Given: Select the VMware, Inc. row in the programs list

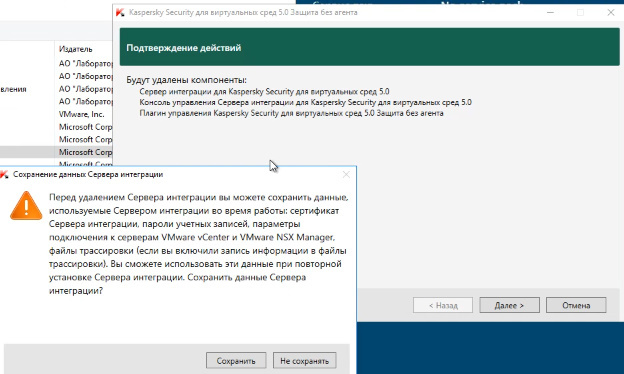Looking at the screenshot, I should tap(82, 114).
